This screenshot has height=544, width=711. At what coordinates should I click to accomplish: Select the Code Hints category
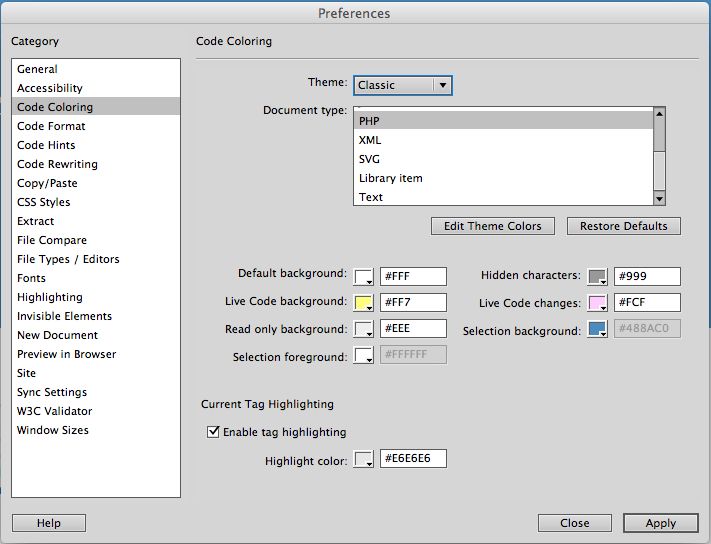[x=96, y=145]
